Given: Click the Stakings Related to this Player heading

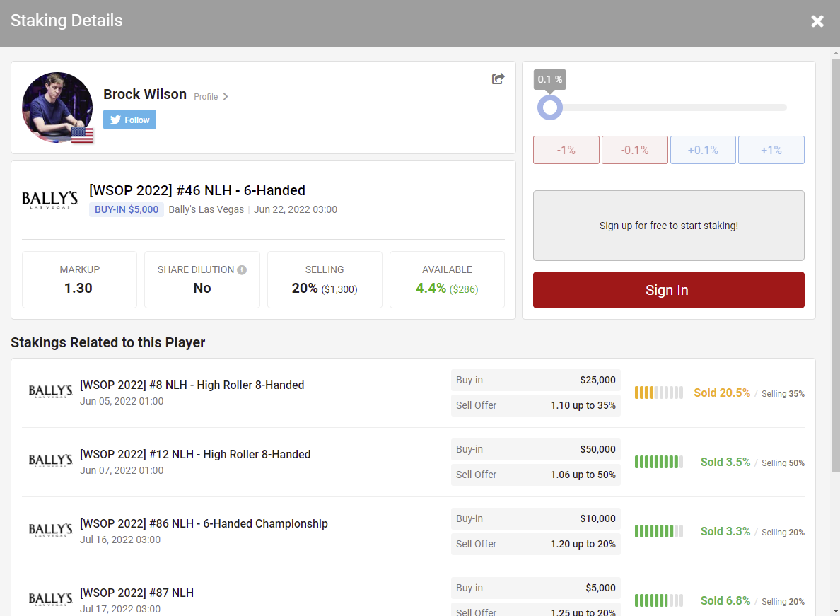Looking at the screenshot, I should point(108,342).
